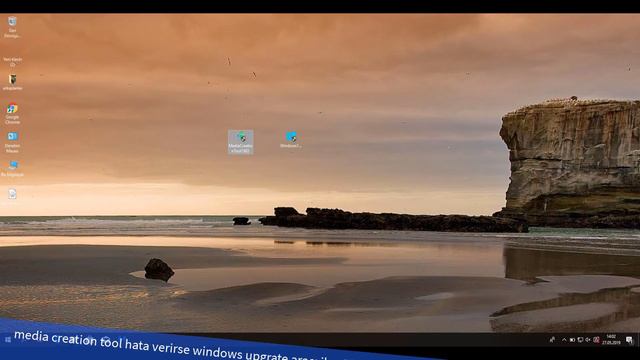Select the Denetim Masası desktop icon
The height and width of the screenshot is (360, 640).
click(12, 142)
